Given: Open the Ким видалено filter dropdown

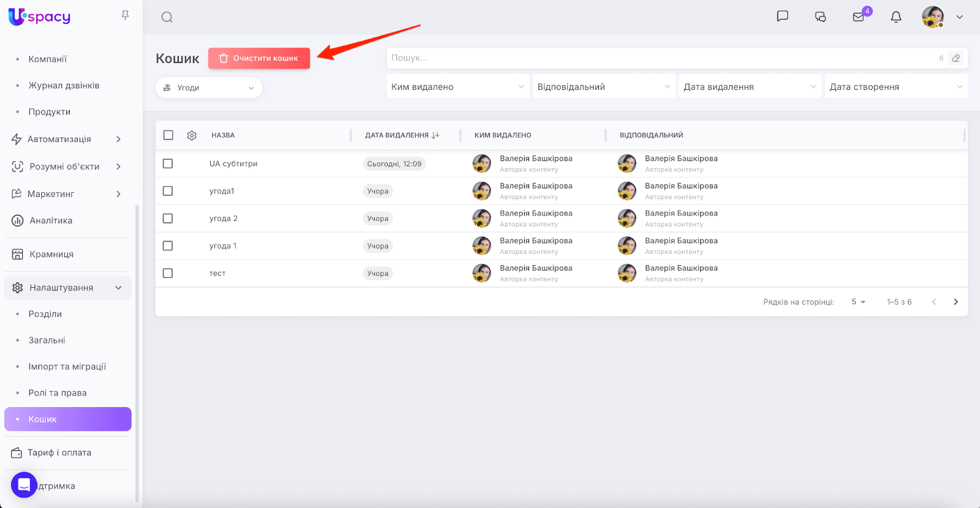Looking at the screenshot, I should (458, 87).
